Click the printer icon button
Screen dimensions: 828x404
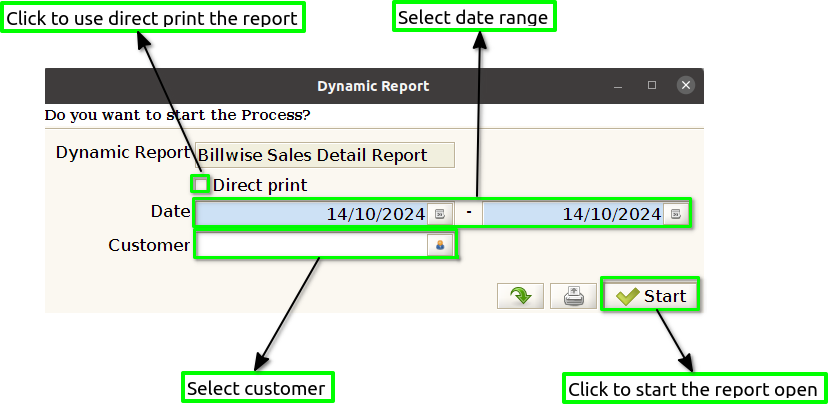tap(573, 296)
